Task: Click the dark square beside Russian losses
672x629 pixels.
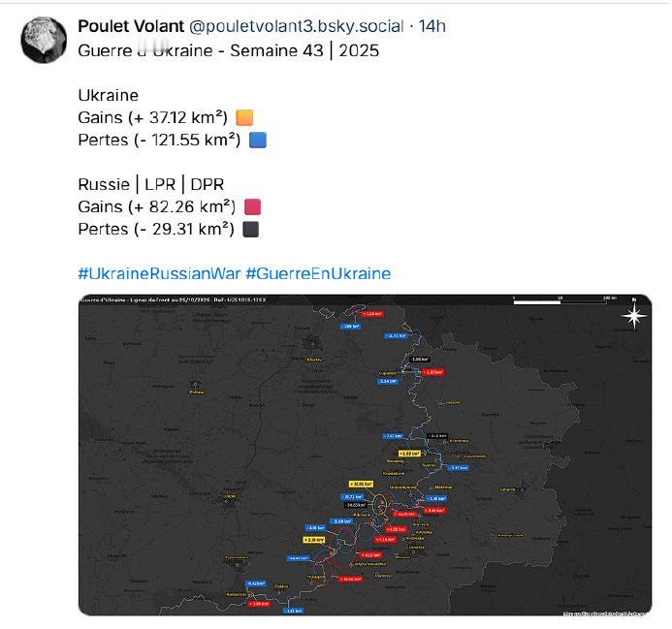Action: [x=250, y=229]
